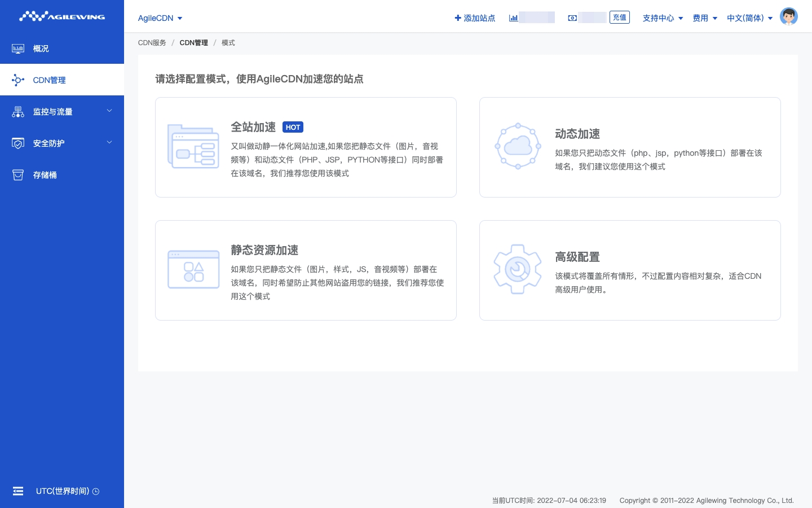Viewport: 812px width, 508px height.
Task: Collapse the sidebar using the hamburger icon
Action: (18, 491)
